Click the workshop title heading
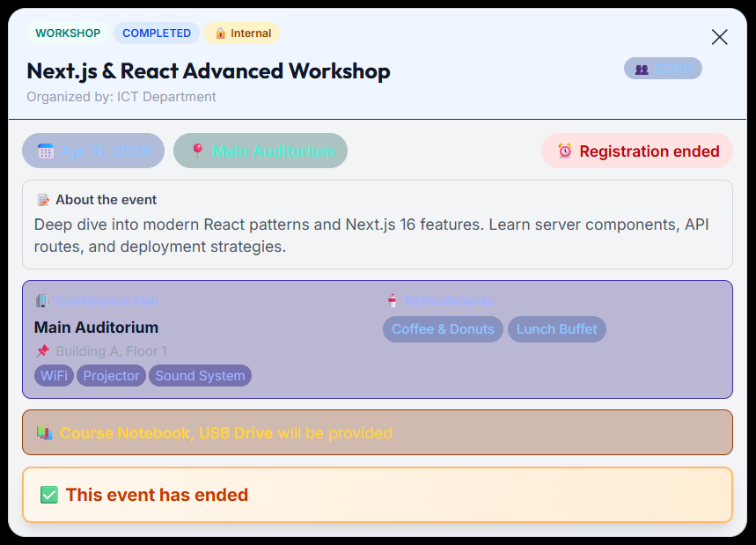Screen dimensions: 756x545 pos(209,71)
